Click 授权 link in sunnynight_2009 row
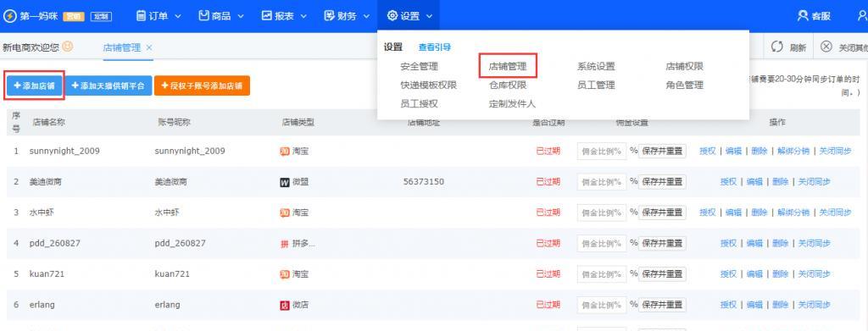Viewport: 868px width, 331px height. pyautogui.click(x=708, y=151)
